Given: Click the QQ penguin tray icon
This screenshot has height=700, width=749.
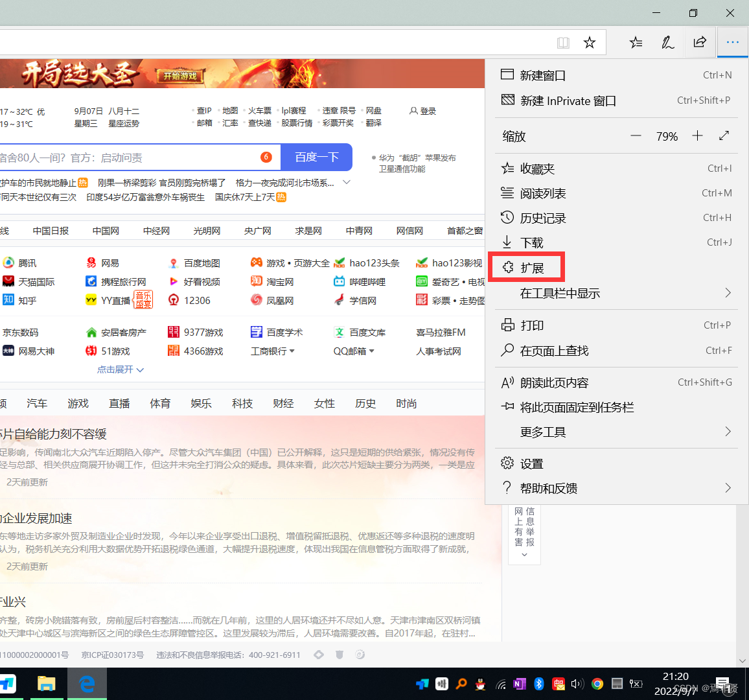Looking at the screenshot, I should pyautogui.click(x=480, y=684).
